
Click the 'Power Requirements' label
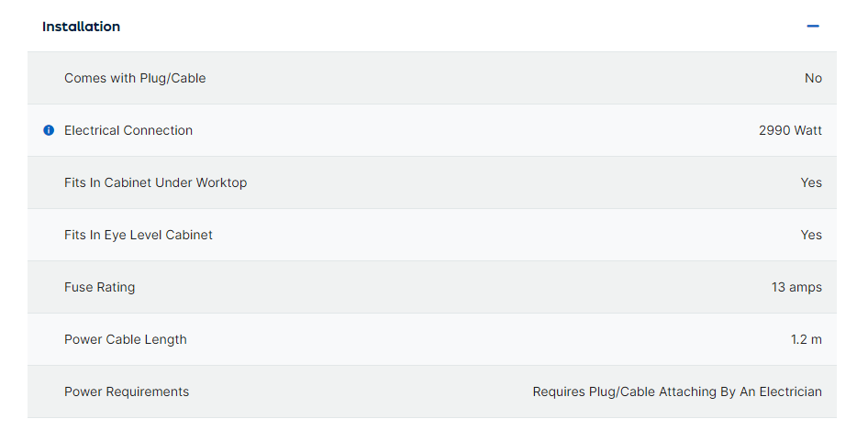point(127,391)
